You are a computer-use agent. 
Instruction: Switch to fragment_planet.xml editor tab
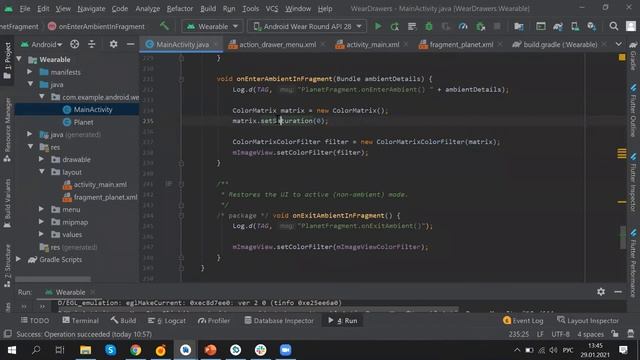click(x=460, y=44)
